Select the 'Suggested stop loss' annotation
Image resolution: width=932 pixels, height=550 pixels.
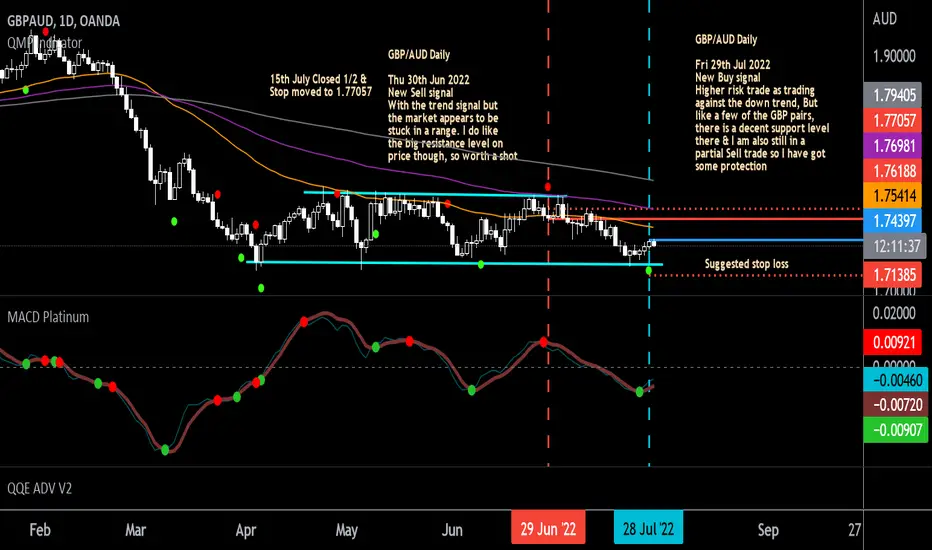tap(747, 263)
